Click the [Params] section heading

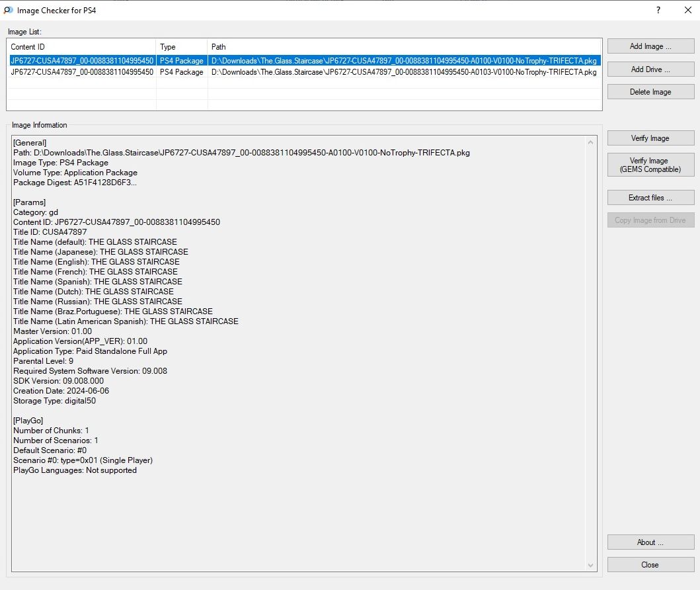[30, 202]
